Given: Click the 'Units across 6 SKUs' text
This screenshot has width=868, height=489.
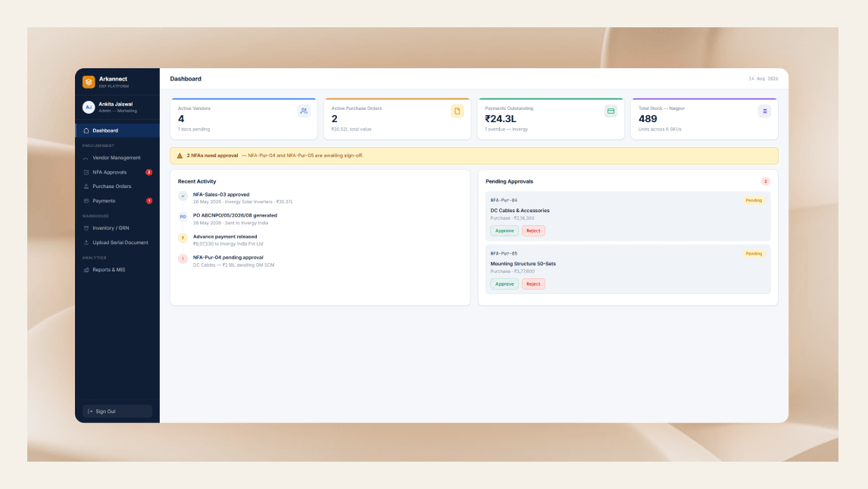Looking at the screenshot, I should pyautogui.click(x=660, y=130).
